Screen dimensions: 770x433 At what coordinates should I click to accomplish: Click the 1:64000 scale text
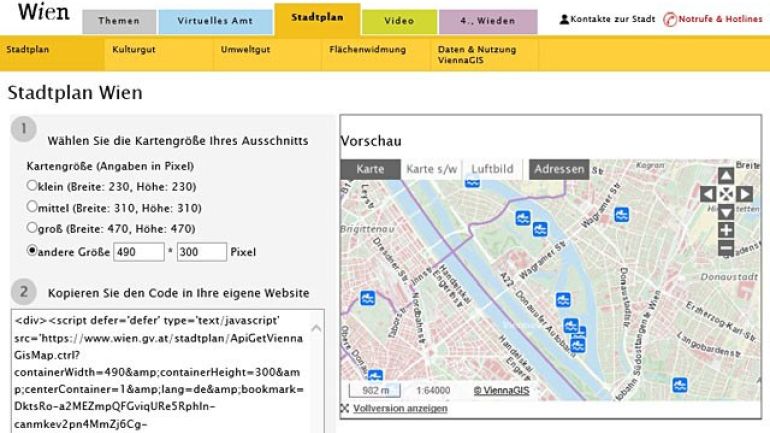[x=433, y=391]
